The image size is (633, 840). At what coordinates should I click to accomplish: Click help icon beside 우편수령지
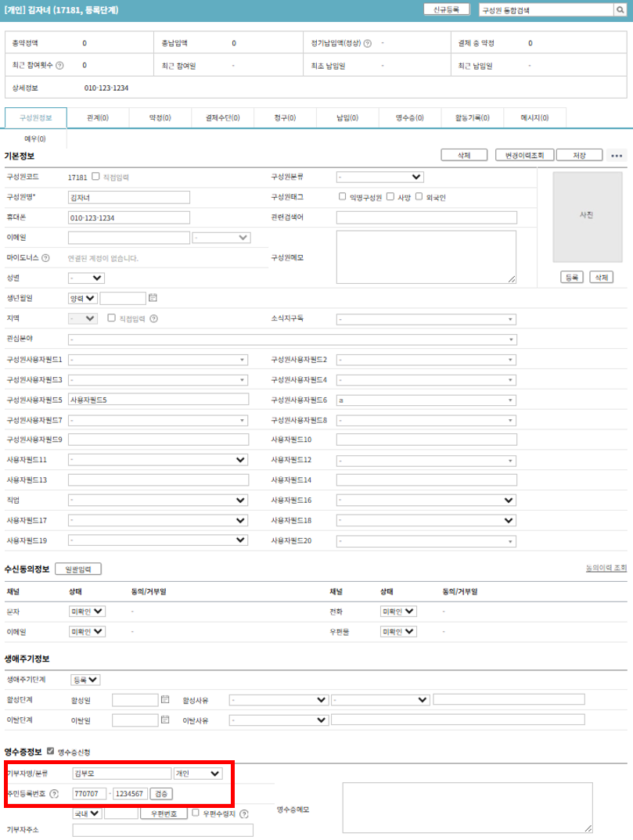click(x=244, y=813)
